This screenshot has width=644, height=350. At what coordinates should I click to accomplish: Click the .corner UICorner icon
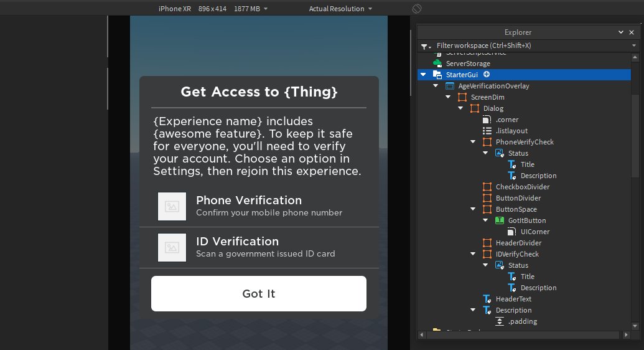click(487, 120)
